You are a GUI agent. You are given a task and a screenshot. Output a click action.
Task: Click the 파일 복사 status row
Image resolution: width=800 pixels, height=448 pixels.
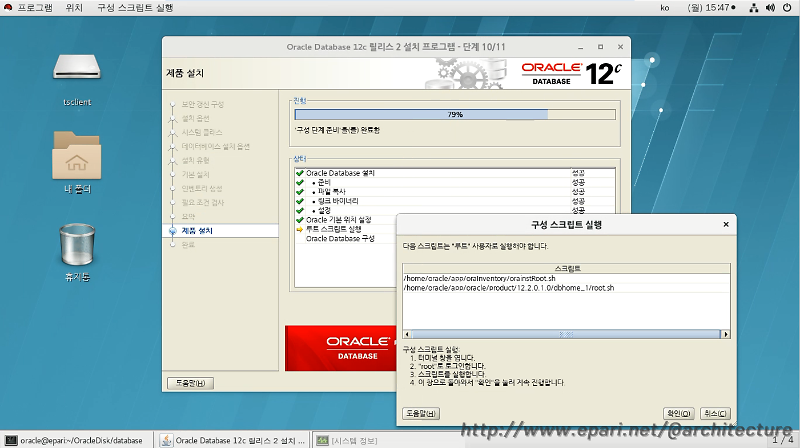[455, 191]
